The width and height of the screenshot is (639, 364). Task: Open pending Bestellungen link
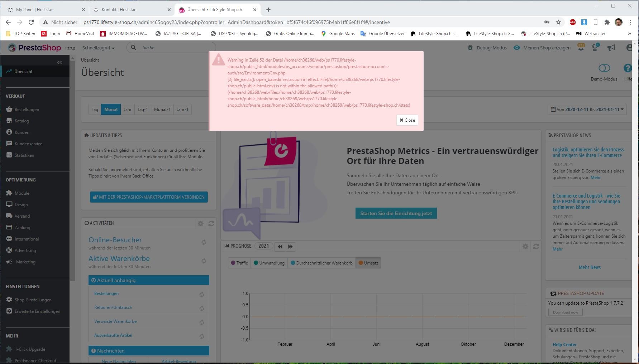106,293
